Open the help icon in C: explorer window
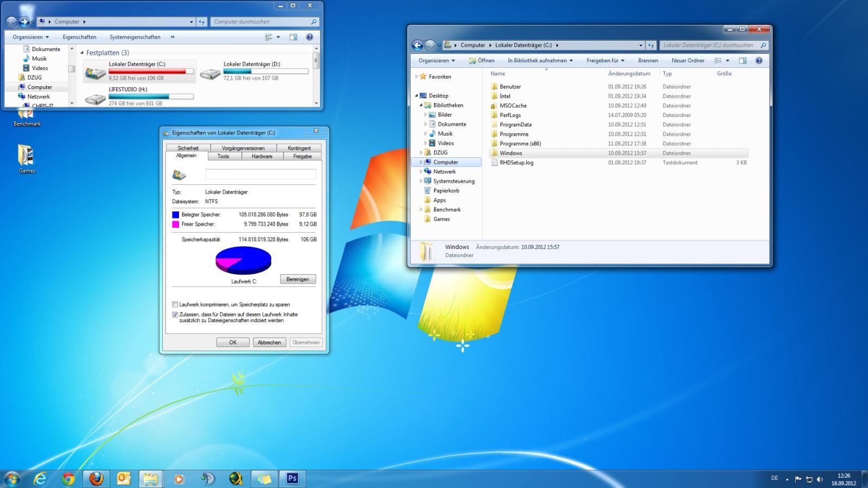The height and width of the screenshot is (488, 868). pos(758,61)
